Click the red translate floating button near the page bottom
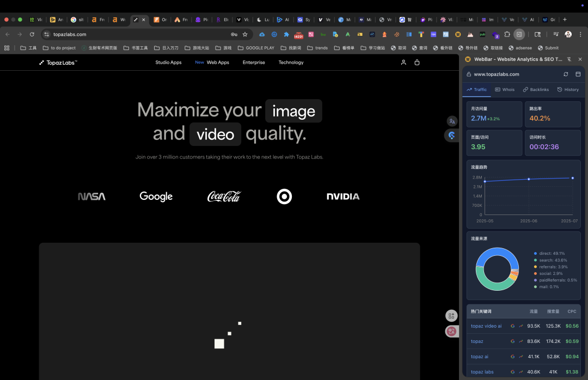588x380 pixels. (451, 331)
